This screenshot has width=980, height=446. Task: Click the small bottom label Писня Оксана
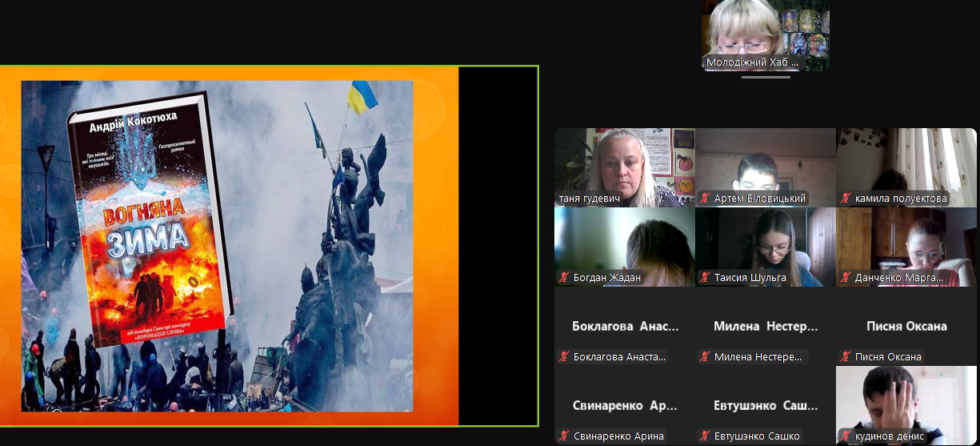888,357
